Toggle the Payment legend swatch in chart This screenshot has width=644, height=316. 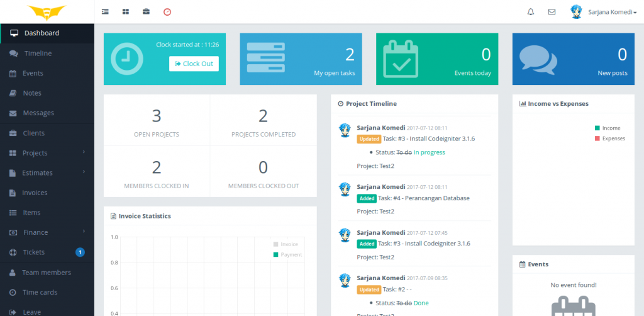point(275,255)
